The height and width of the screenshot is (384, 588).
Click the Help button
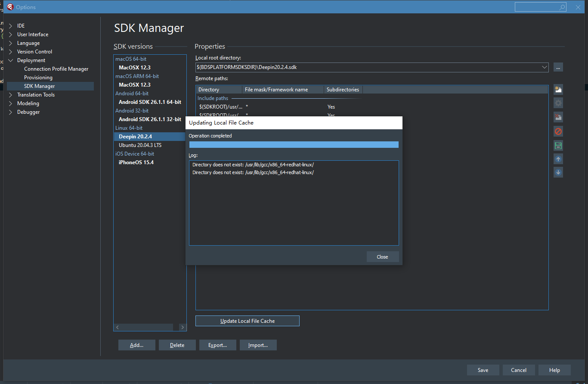[x=555, y=370]
